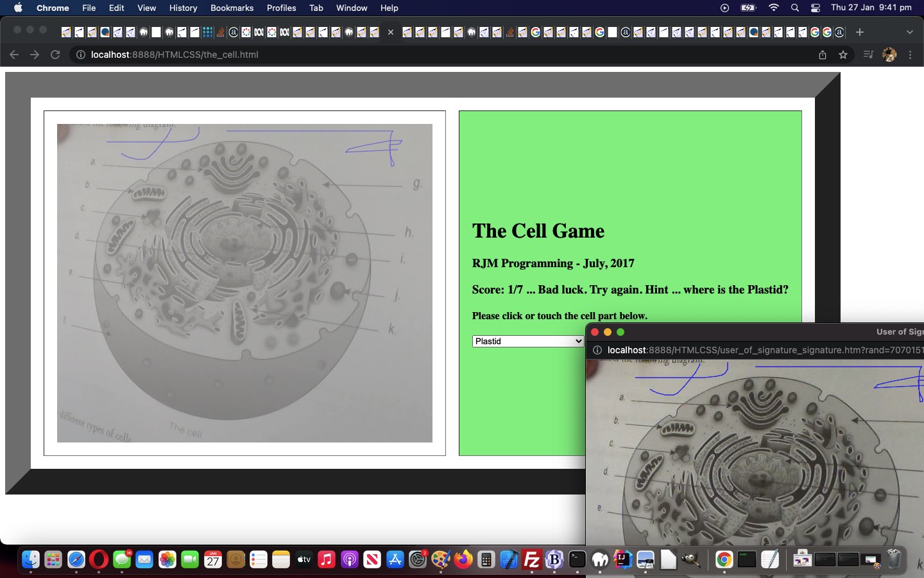
Task: Open the media controls icon in the toolbar
Action: coord(868,55)
